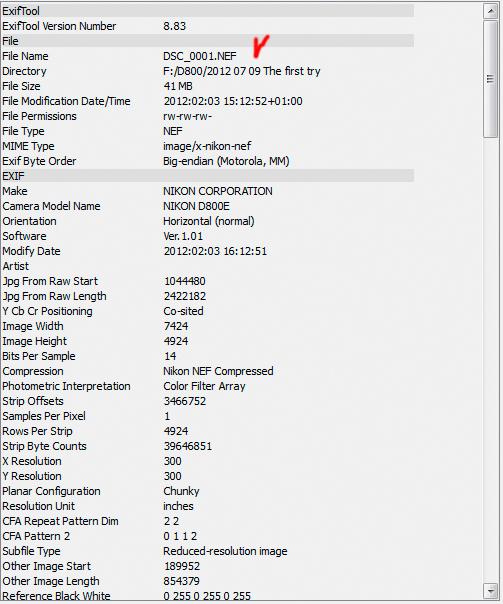Click the Jpg From Raw Start value 1044480
This screenshot has height=604, width=503.
point(185,281)
